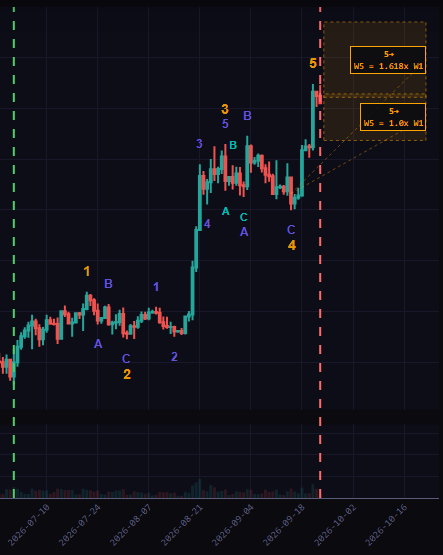Viewport: 443px width, 555px height.
Task: Click the 2026-09-04 date axis label
Action: click(x=232, y=525)
